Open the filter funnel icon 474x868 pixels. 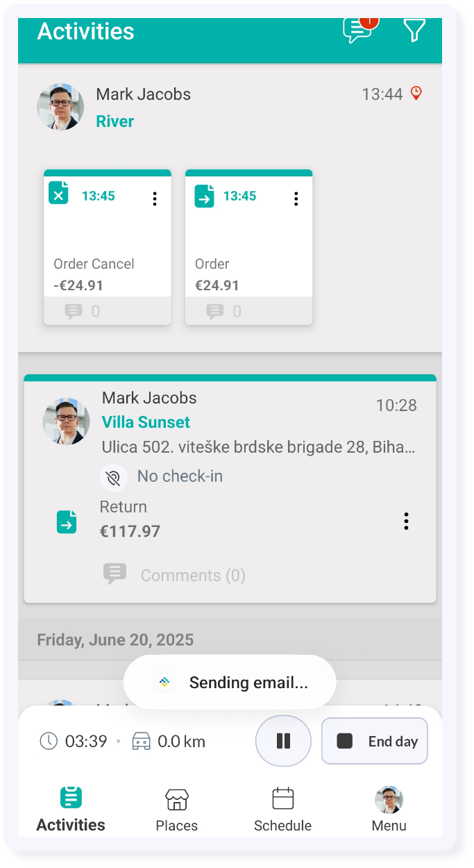pos(414,30)
